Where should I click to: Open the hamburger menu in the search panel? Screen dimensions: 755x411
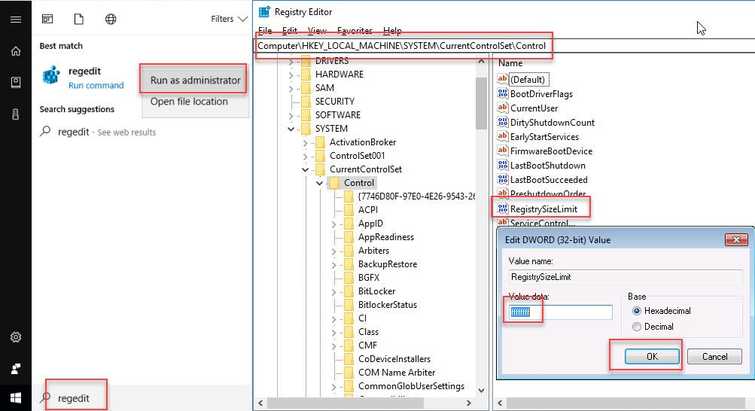coord(15,19)
